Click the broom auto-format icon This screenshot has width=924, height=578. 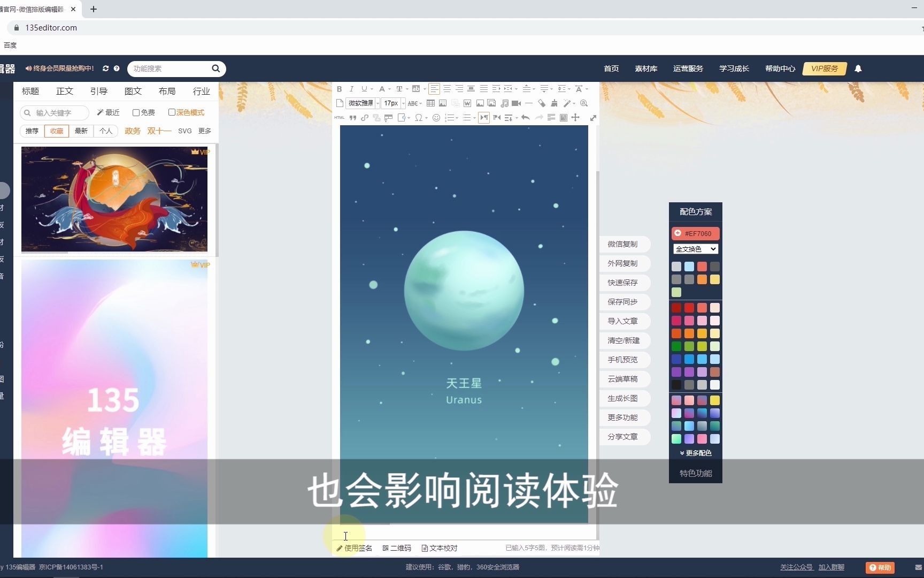(554, 103)
